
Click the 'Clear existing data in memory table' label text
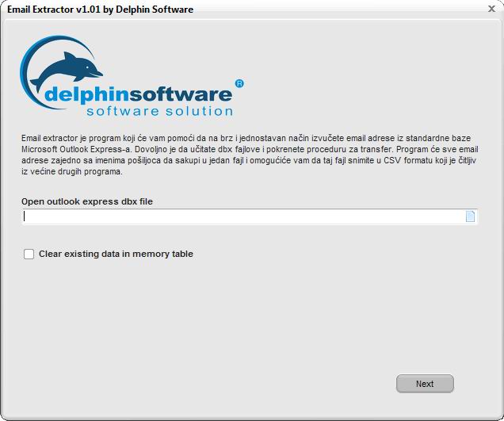[116, 254]
